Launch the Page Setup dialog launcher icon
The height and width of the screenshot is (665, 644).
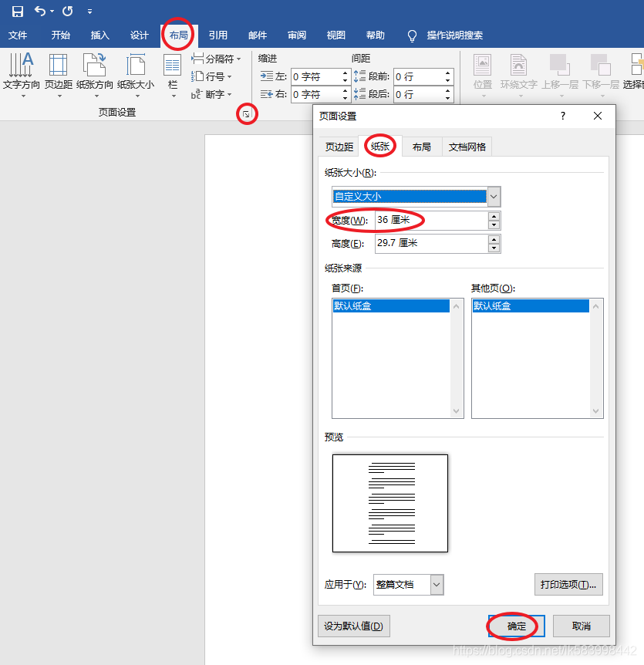[246, 114]
